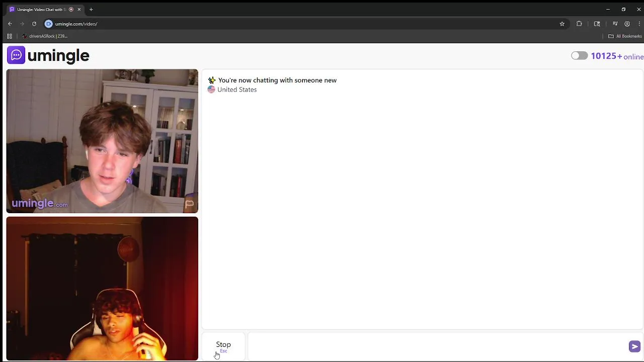This screenshot has width=644, height=362.
Task: Open the side panel icon in toolbar
Action: (x=597, y=24)
